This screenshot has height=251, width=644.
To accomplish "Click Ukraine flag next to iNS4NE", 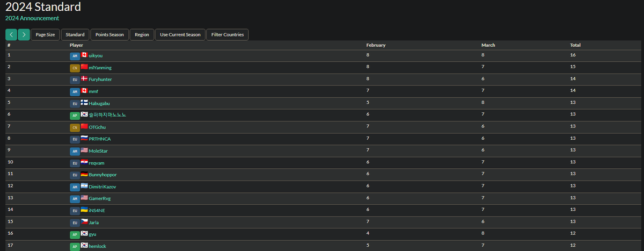I will (x=84, y=210).
